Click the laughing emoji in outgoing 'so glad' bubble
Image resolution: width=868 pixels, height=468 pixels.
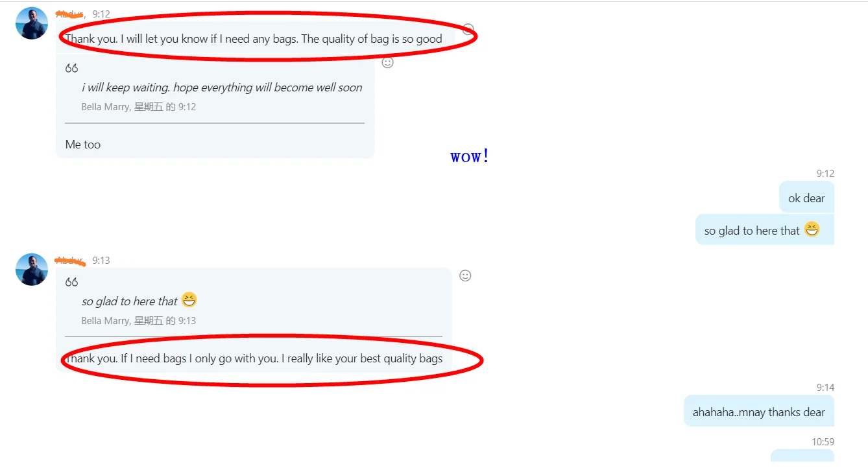(x=812, y=229)
